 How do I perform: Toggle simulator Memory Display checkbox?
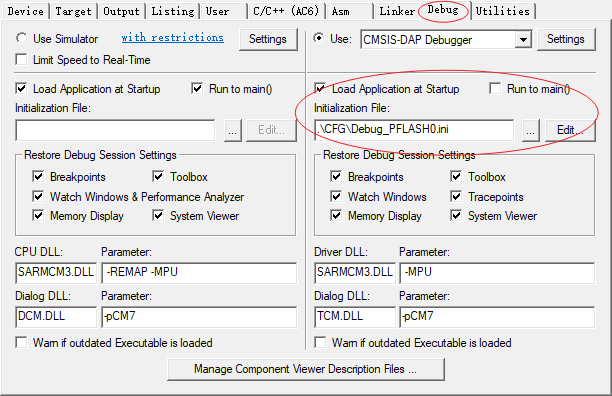tap(38, 215)
